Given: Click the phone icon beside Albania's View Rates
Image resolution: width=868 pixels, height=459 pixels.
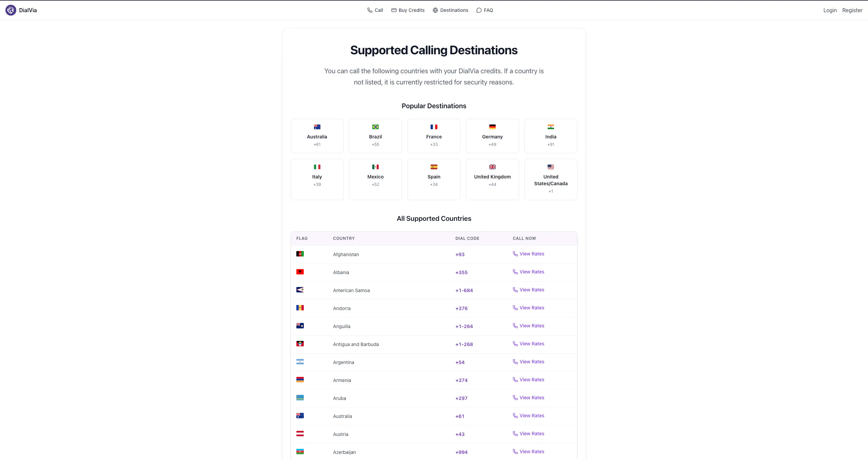Looking at the screenshot, I should point(515,272).
